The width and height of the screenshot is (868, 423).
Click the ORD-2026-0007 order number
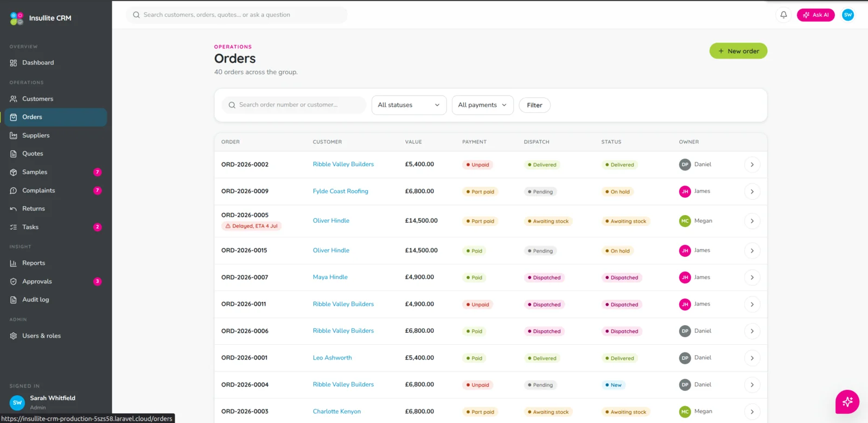(x=245, y=277)
